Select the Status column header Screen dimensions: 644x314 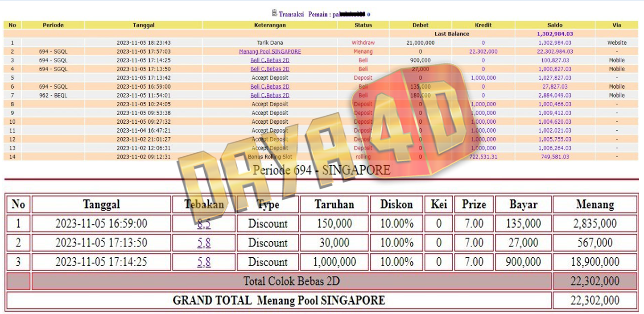(363, 25)
